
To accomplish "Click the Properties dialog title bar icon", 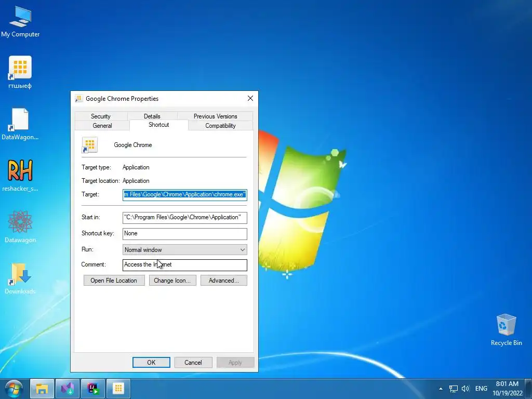I will [79, 99].
